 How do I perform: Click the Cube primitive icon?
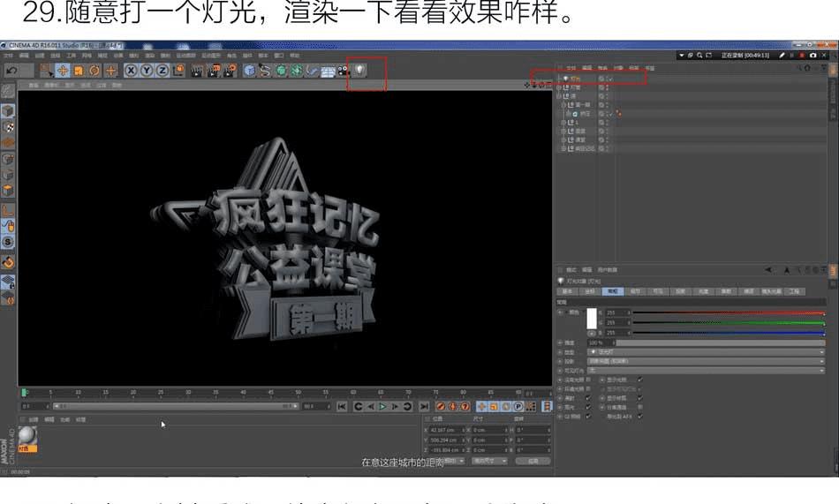coord(249,70)
